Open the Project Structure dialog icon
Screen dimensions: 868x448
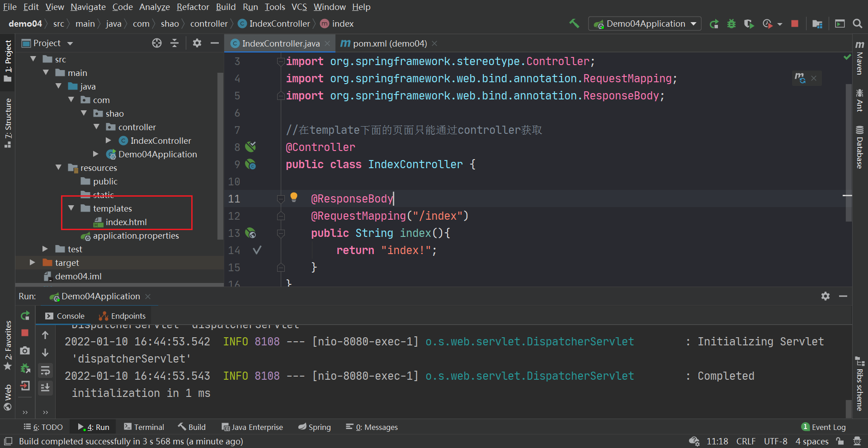[x=817, y=24]
